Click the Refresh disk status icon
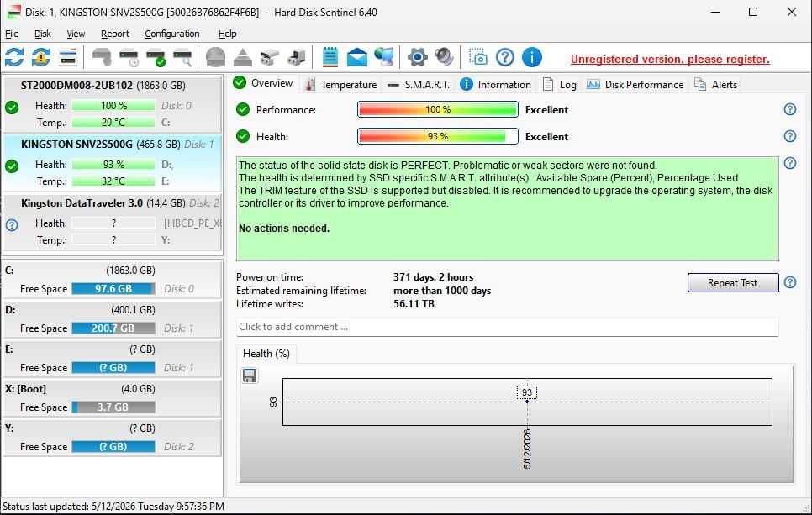 click(14, 57)
